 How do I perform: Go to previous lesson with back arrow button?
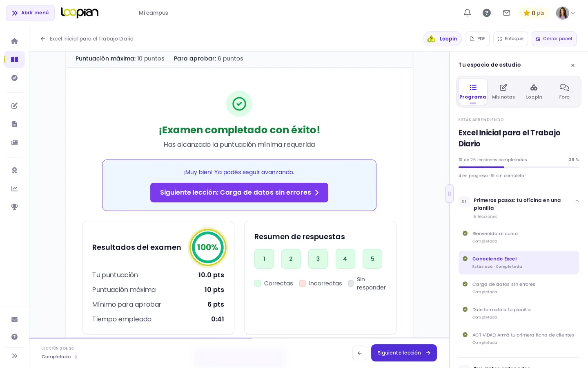click(x=360, y=353)
